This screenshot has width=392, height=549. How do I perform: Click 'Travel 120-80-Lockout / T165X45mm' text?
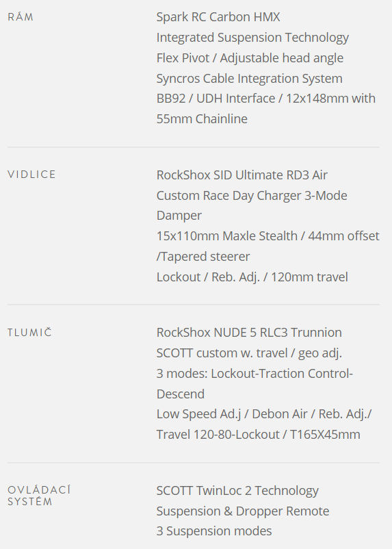point(259,435)
